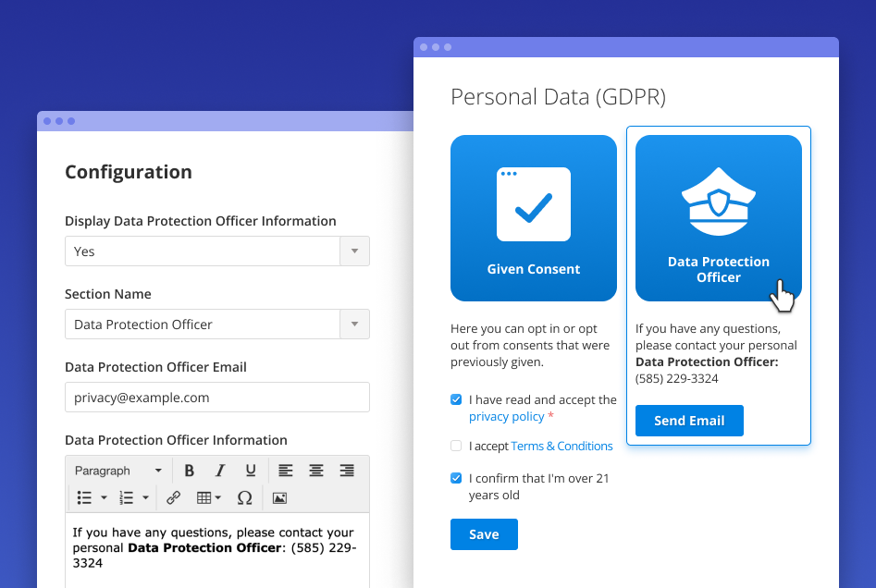The width and height of the screenshot is (876, 588).
Task: Align text to the right
Action: click(347, 471)
